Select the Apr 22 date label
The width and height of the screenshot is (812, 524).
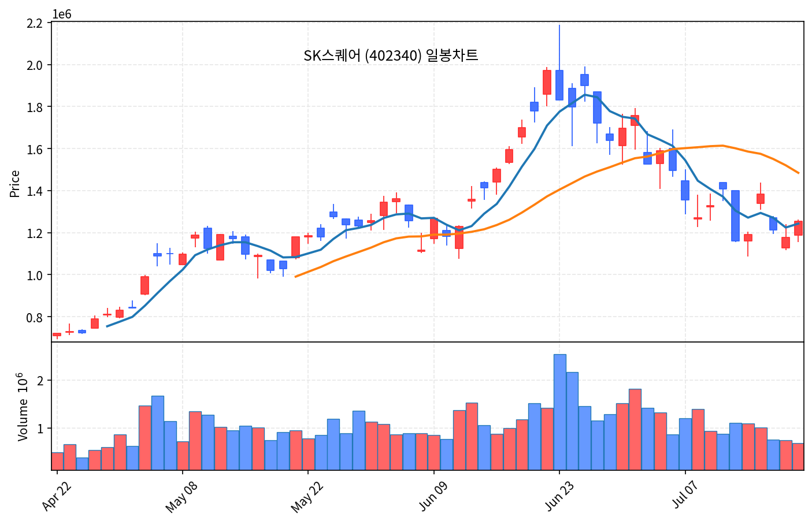click(57, 496)
